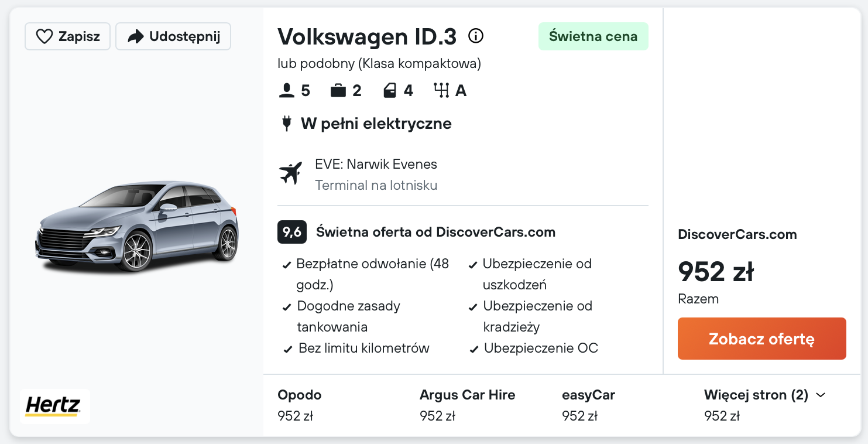Click the 9,6 rating badge
The image size is (868, 444).
pos(291,232)
